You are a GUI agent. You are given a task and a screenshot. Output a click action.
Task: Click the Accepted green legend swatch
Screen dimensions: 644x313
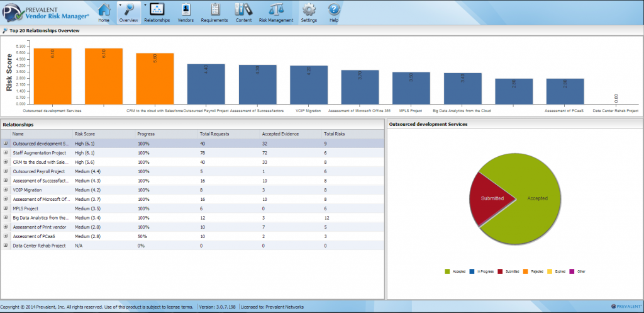click(x=448, y=271)
